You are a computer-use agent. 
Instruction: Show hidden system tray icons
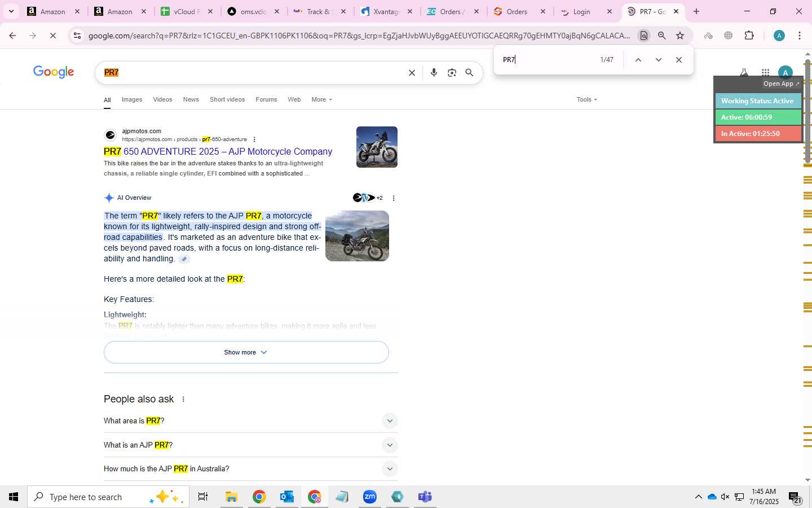click(x=698, y=497)
